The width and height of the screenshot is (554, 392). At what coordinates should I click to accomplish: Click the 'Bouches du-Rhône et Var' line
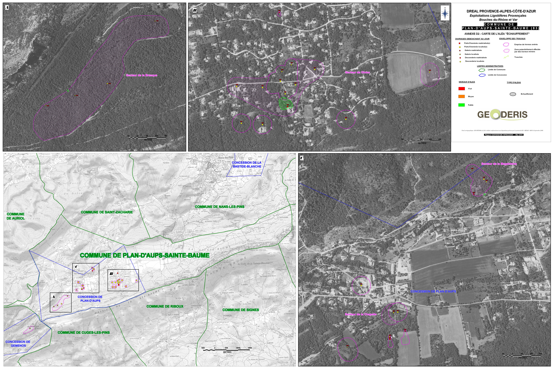498,20
